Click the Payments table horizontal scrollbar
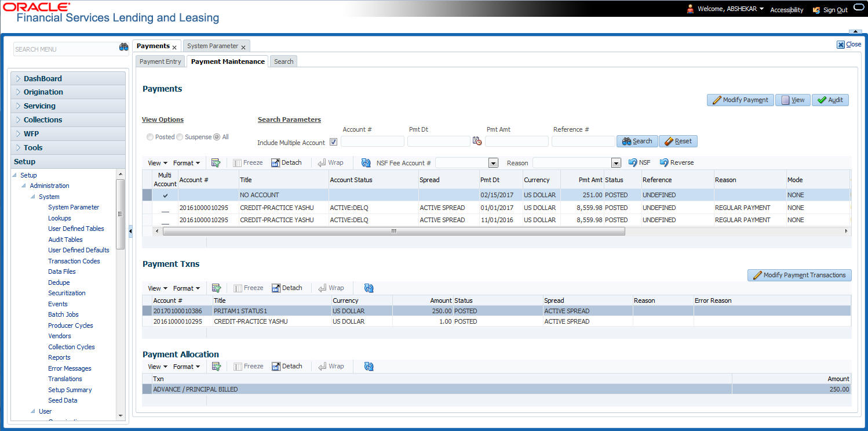The height and width of the screenshot is (431, 868). [x=394, y=231]
